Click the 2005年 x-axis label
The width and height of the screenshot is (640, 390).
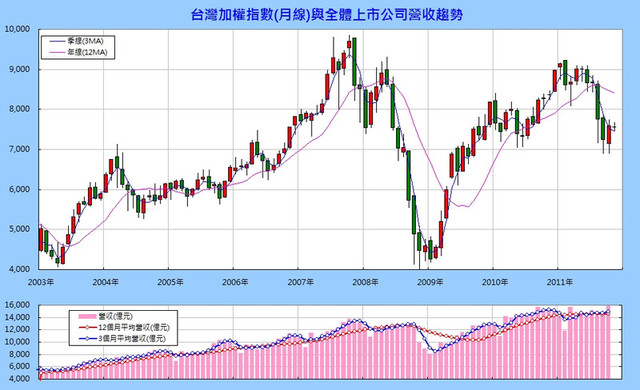170,282
